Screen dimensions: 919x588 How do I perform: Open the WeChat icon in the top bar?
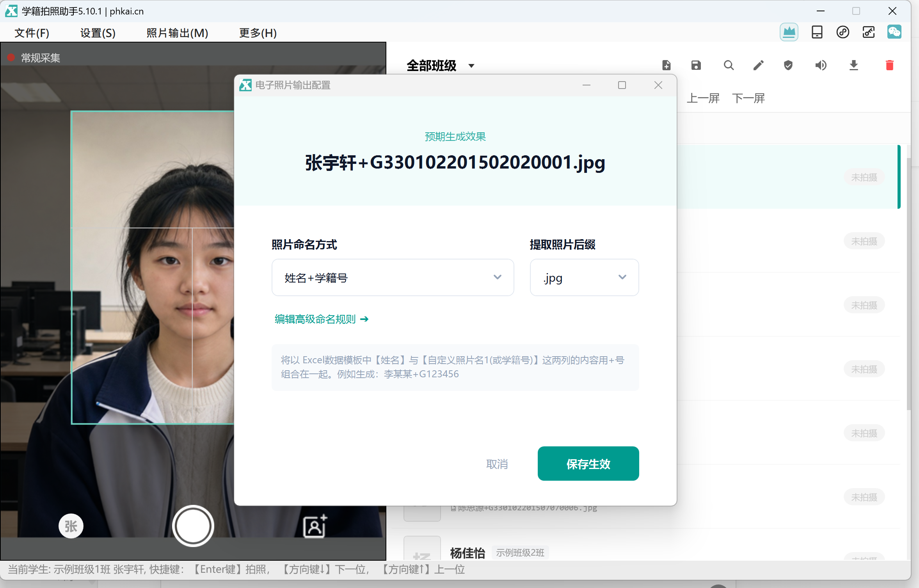[894, 32]
